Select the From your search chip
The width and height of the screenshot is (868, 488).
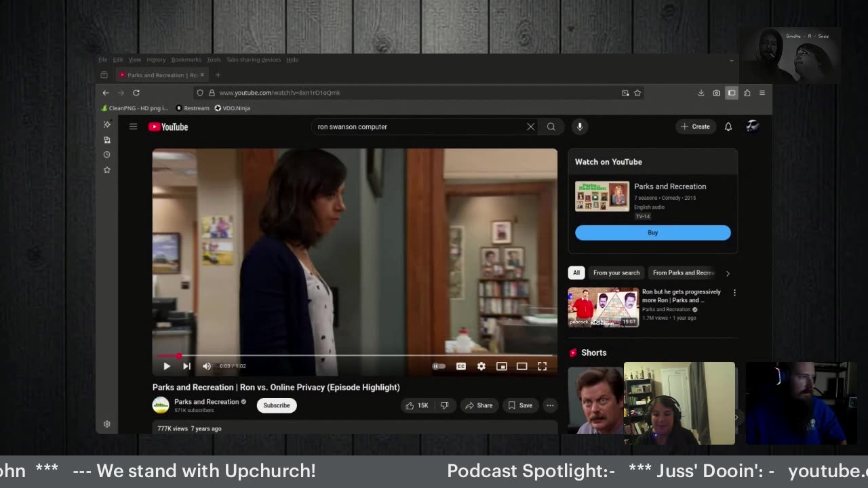pyautogui.click(x=616, y=273)
